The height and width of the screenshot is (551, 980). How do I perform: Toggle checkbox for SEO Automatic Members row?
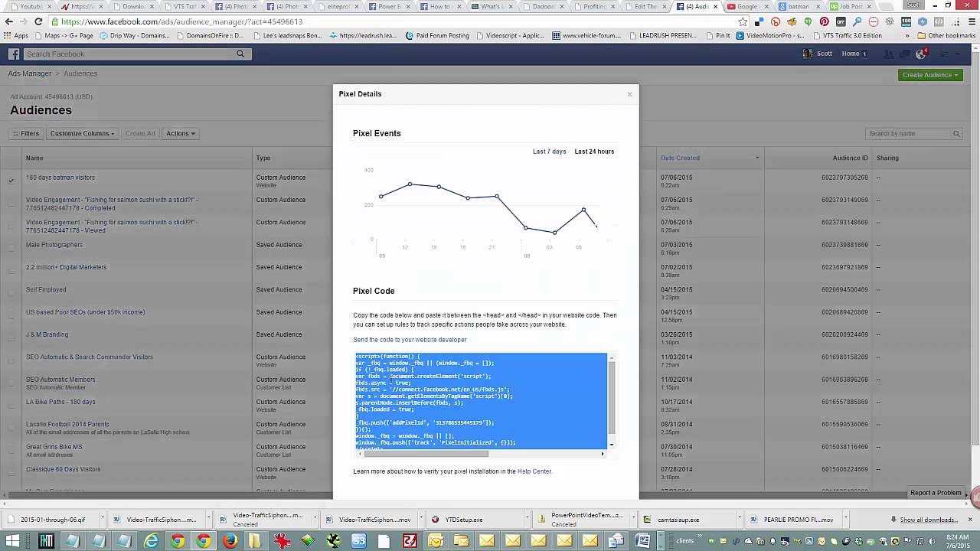(11, 383)
